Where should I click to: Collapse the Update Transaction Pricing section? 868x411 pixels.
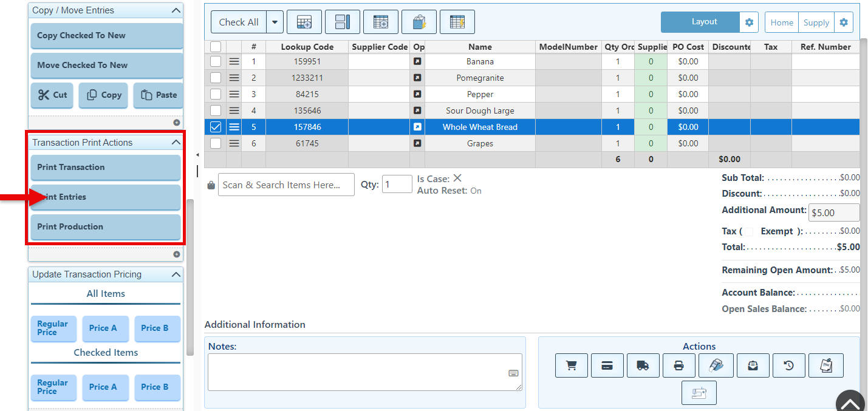(x=176, y=274)
